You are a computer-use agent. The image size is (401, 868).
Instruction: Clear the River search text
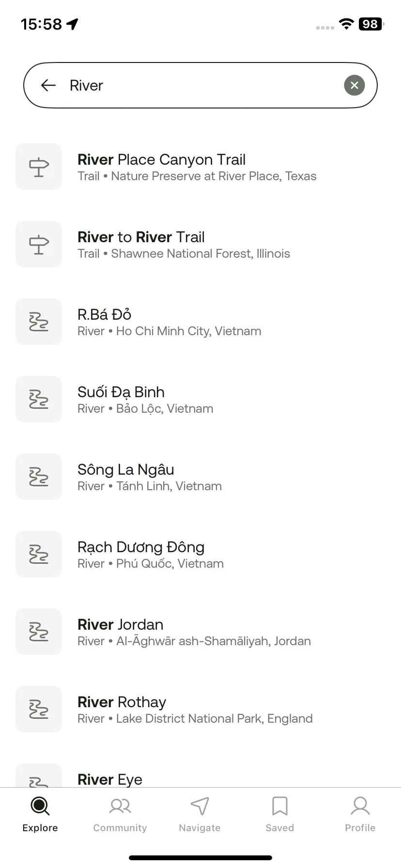click(355, 85)
